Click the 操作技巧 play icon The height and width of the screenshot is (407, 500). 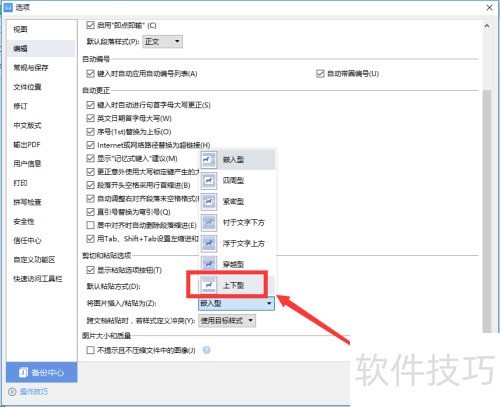[12, 392]
